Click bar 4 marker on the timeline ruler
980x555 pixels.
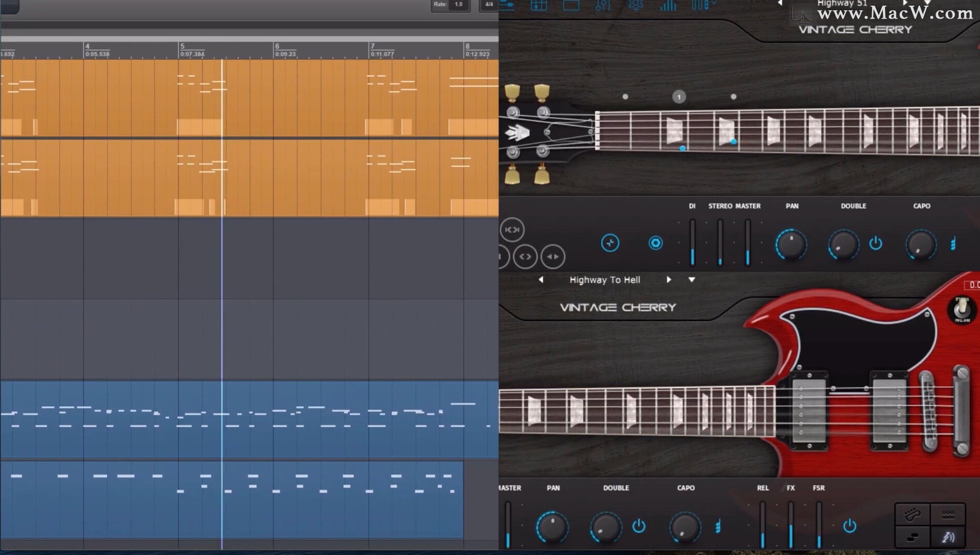click(97, 50)
